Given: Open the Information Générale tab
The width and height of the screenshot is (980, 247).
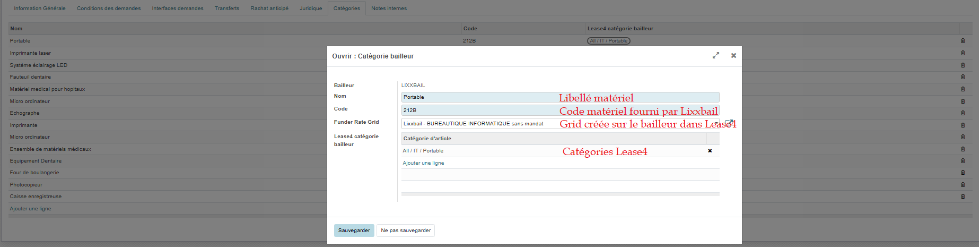Looking at the screenshot, I should tap(40, 8).
